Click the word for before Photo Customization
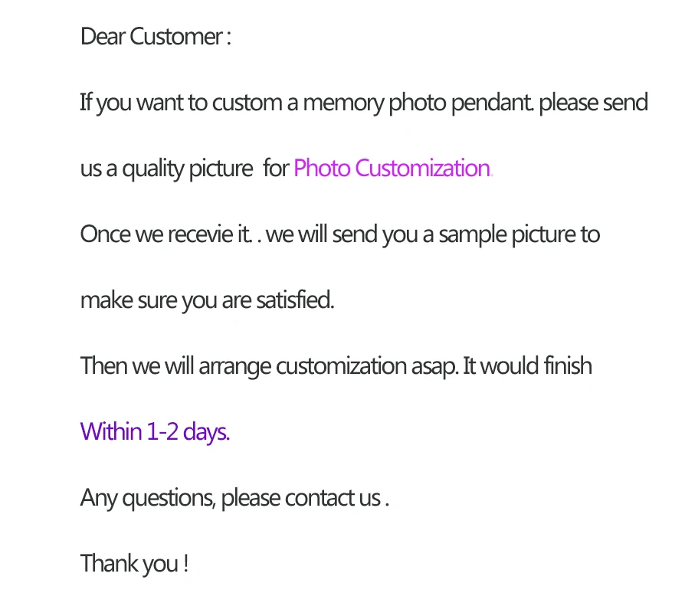The width and height of the screenshot is (685, 616). (276, 169)
